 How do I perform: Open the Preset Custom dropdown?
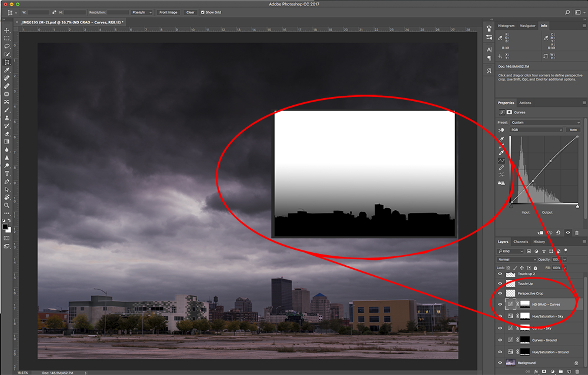(x=545, y=123)
